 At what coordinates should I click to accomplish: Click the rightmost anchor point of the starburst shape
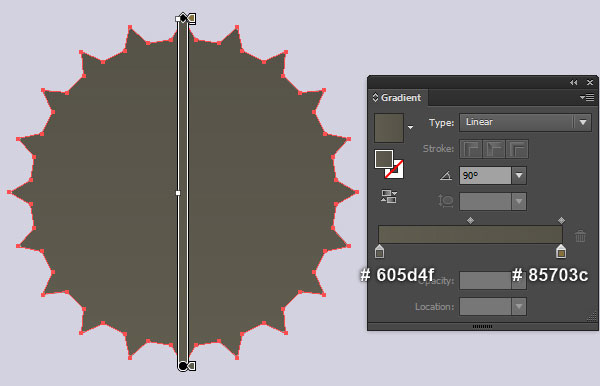356,192
